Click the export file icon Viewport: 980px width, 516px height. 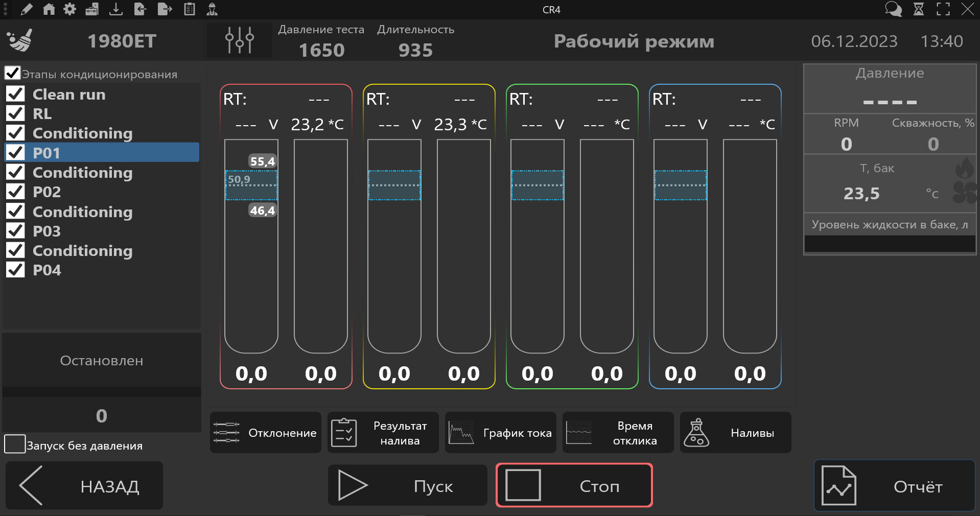(165, 9)
